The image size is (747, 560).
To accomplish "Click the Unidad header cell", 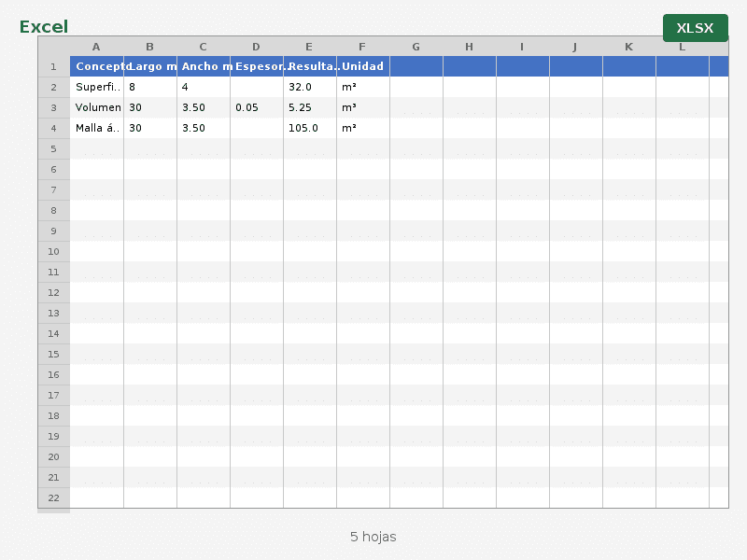I will coord(363,66).
